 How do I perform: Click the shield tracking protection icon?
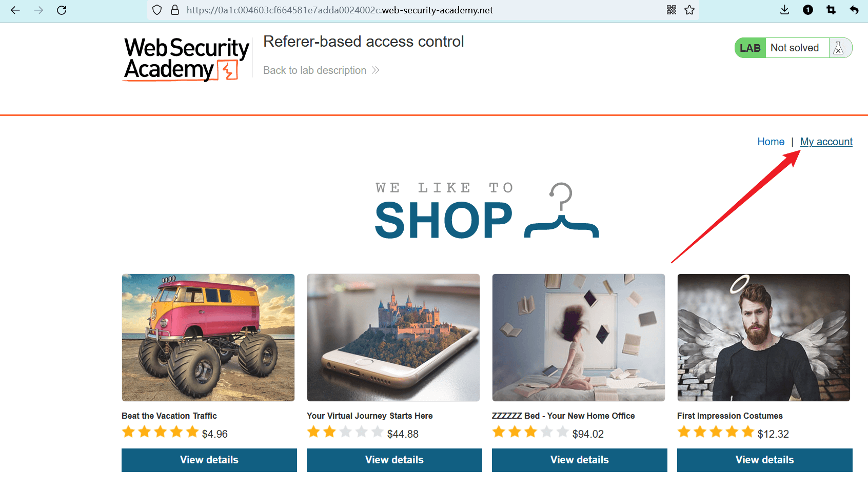(x=157, y=10)
